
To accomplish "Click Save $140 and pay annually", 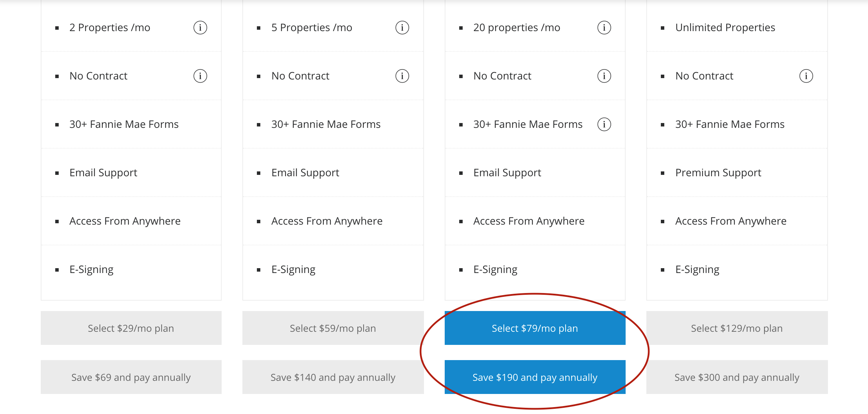I will pos(333,377).
